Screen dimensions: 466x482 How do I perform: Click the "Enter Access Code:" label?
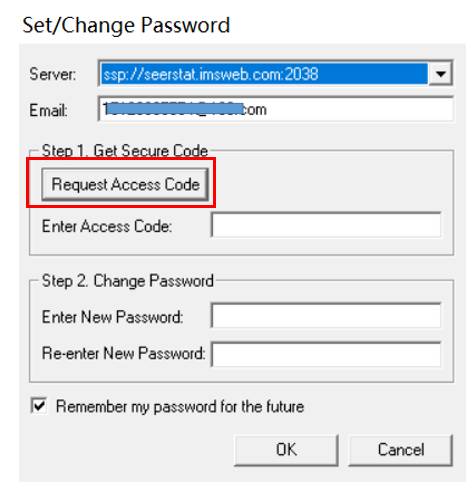click(107, 226)
